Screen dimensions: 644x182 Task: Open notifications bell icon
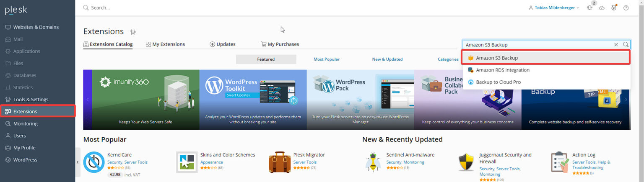[590, 8]
